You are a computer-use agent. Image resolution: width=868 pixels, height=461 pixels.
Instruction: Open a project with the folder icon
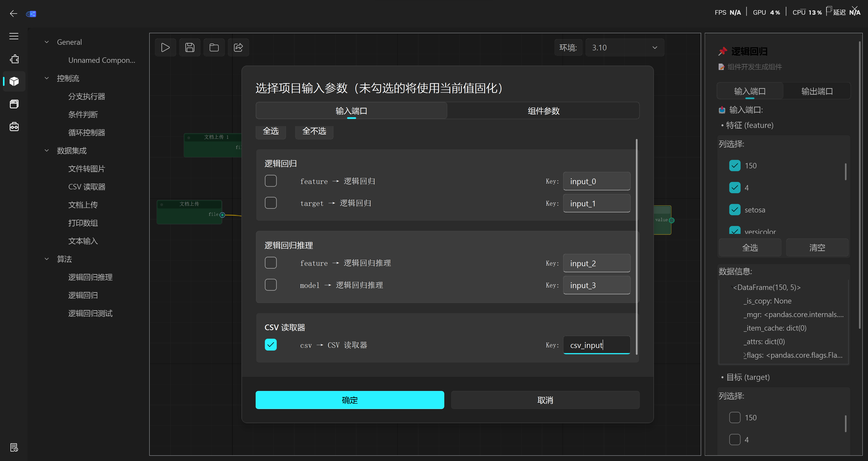pyautogui.click(x=214, y=47)
